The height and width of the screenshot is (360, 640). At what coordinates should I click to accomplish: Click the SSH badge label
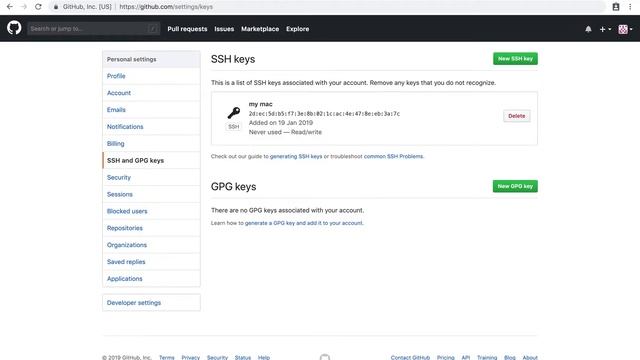tap(234, 127)
